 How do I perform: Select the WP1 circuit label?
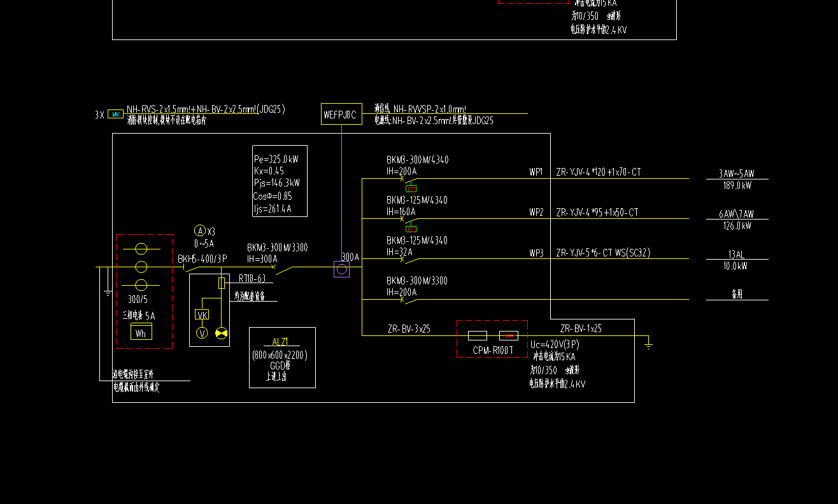click(536, 172)
